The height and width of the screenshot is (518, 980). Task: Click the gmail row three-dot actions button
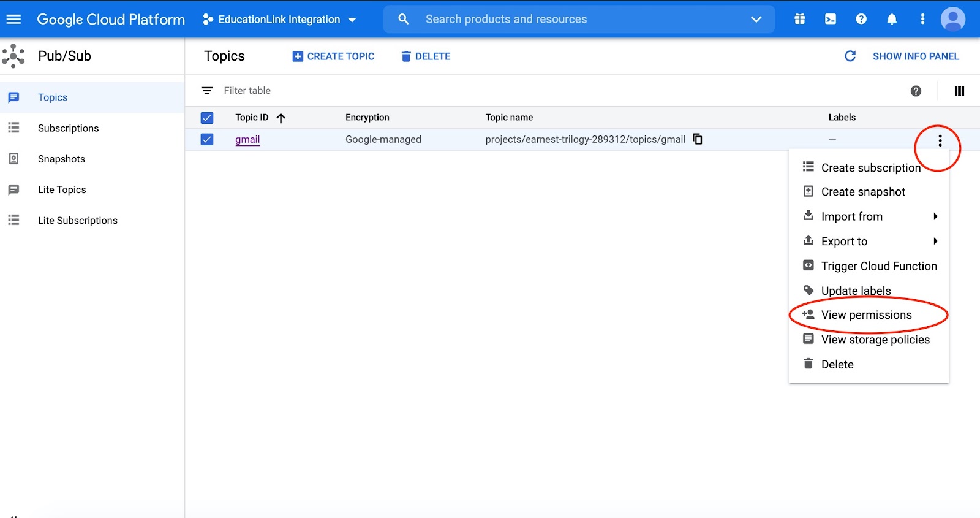tap(940, 141)
